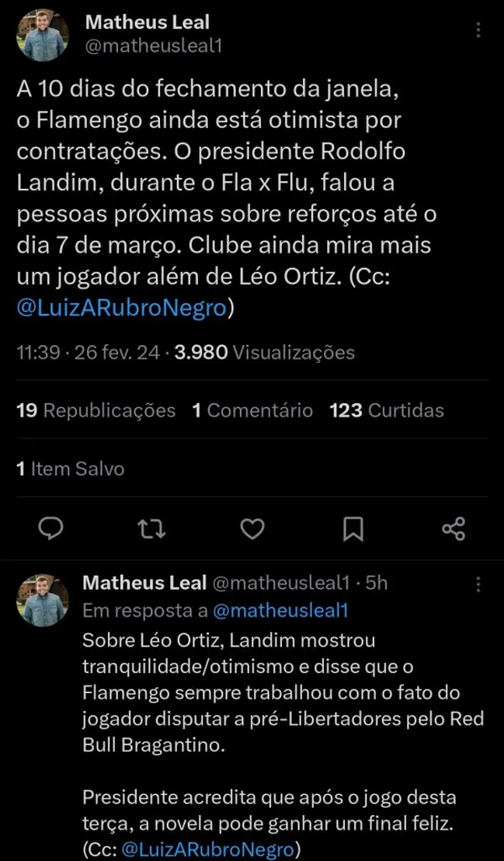The width and height of the screenshot is (504, 861).
Task: Like the tweet using the heart icon
Action: pyautogui.click(x=252, y=528)
